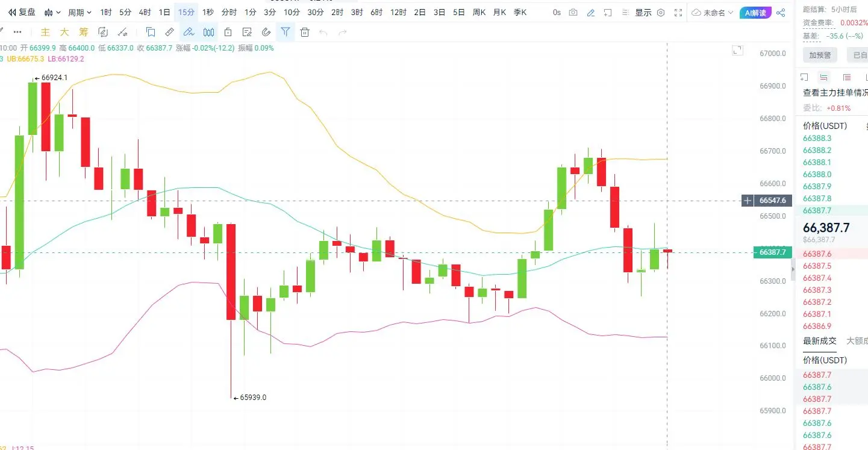Screen dimensions: 868x450
Task: Click the trend line signal icon
Action: 123,32
